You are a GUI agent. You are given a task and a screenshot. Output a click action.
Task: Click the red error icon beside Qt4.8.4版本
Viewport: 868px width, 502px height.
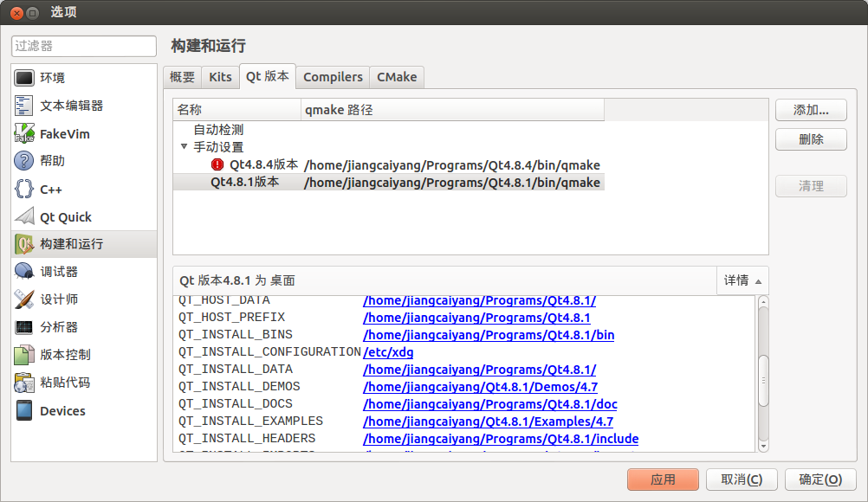[217, 164]
